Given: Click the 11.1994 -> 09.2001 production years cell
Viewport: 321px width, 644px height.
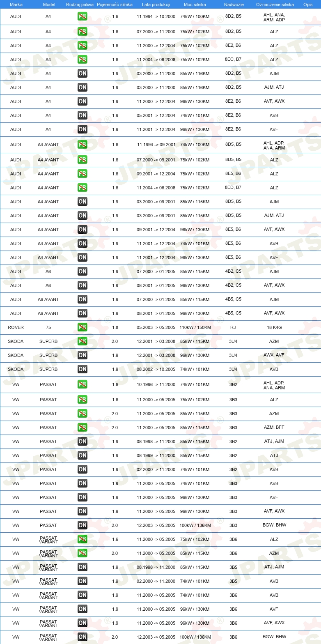Looking at the screenshot, I should 156,145.
